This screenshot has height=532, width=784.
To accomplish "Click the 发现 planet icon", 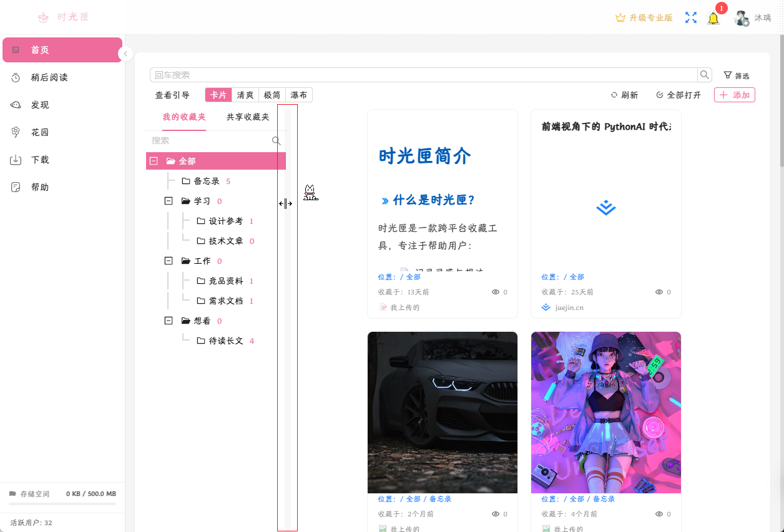I will tap(16, 105).
